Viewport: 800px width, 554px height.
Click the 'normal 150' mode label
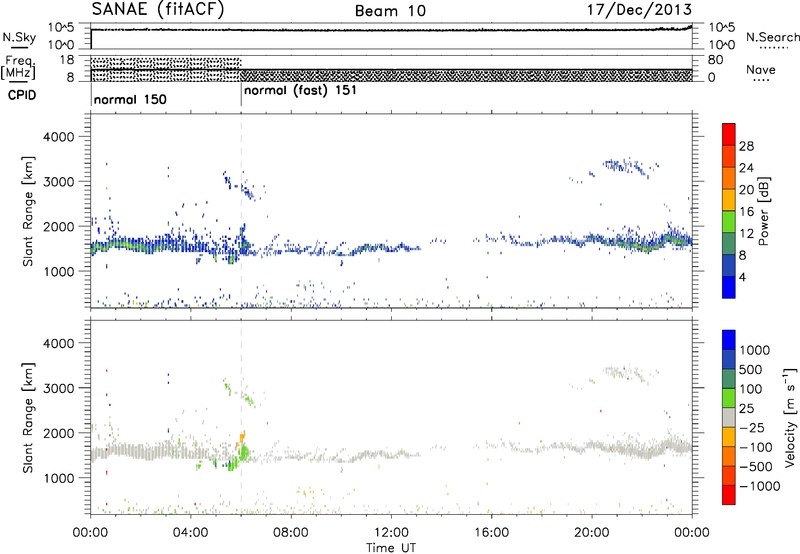130,99
